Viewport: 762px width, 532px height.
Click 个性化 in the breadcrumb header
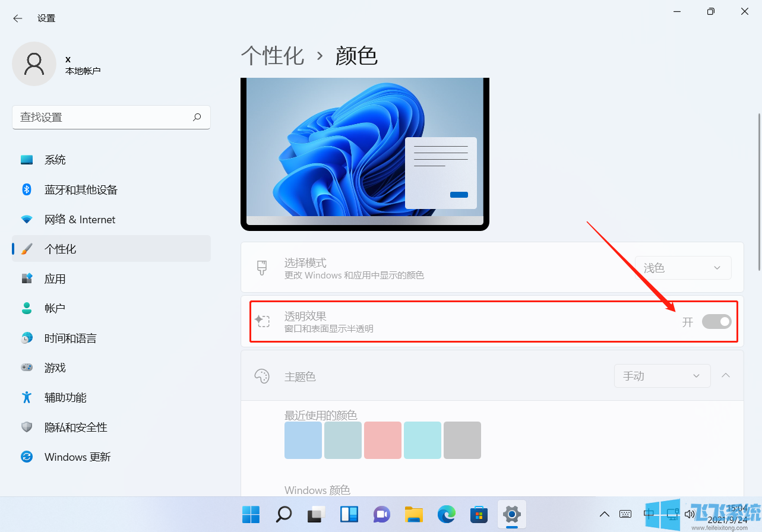[x=273, y=55]
